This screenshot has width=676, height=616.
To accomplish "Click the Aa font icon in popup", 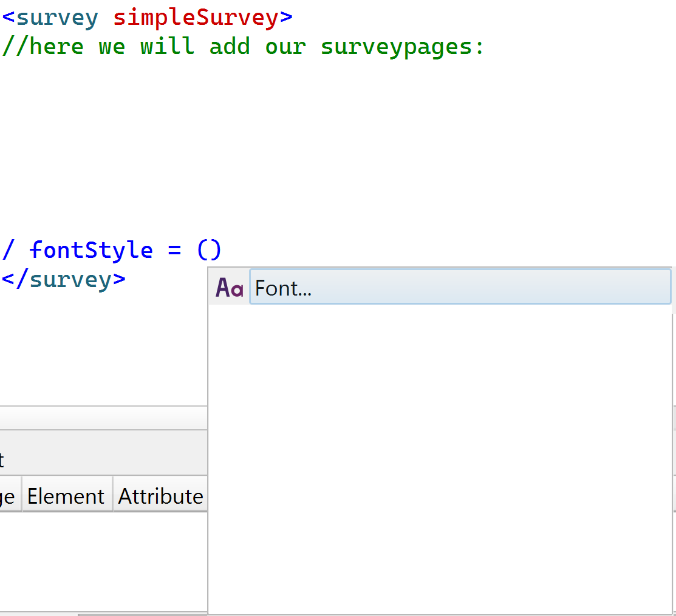I will [x=229, y=288].
